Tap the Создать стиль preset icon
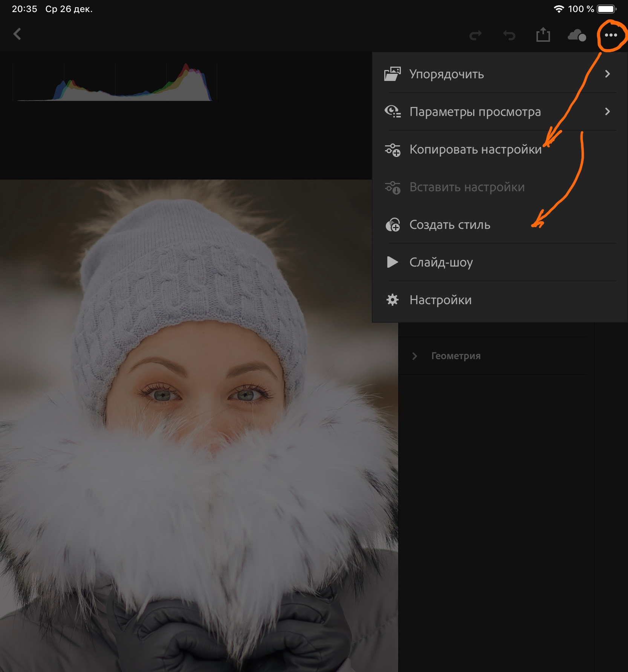This screenshot has height=672, width=628. tap(393, 225)
